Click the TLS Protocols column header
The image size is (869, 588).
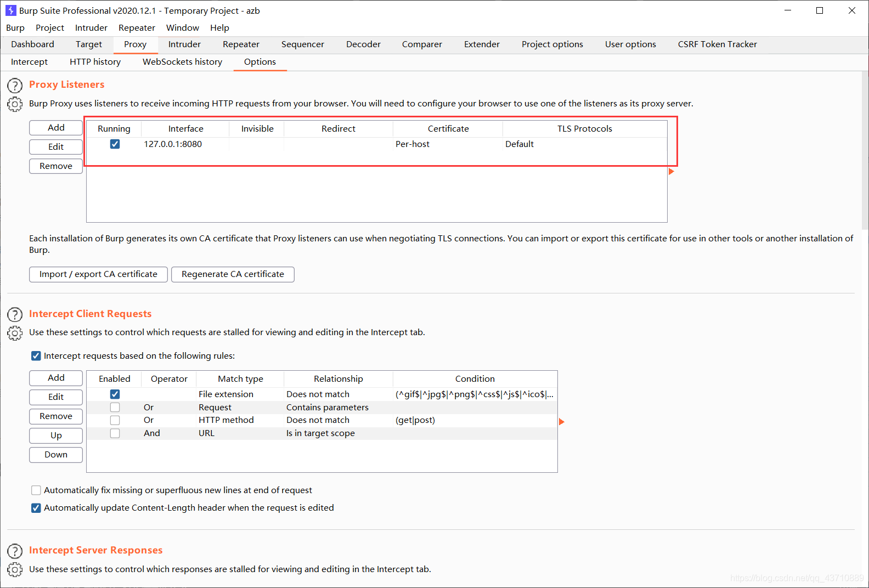click(x=585, y=129)
